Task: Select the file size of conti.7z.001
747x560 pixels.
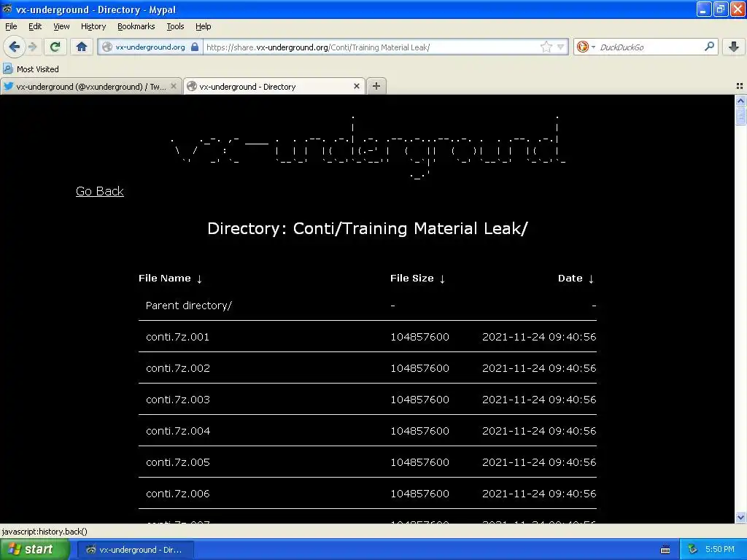Action: (x=419, y=337)
